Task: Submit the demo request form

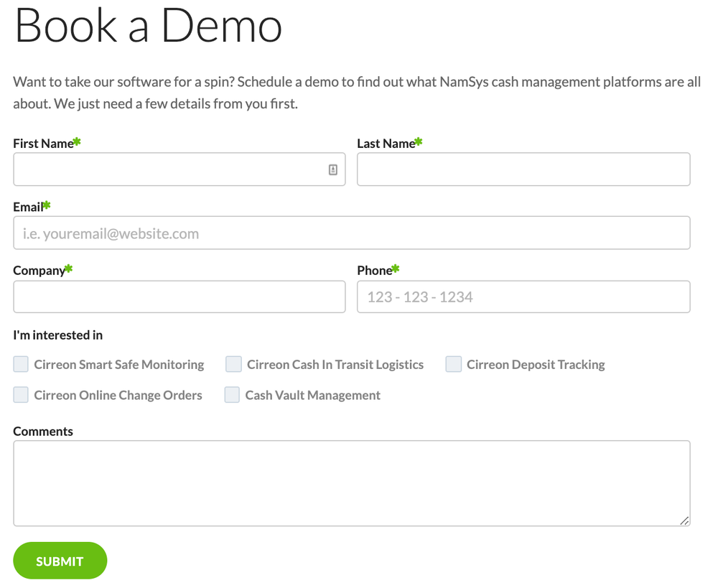Action: click(60, 561)
